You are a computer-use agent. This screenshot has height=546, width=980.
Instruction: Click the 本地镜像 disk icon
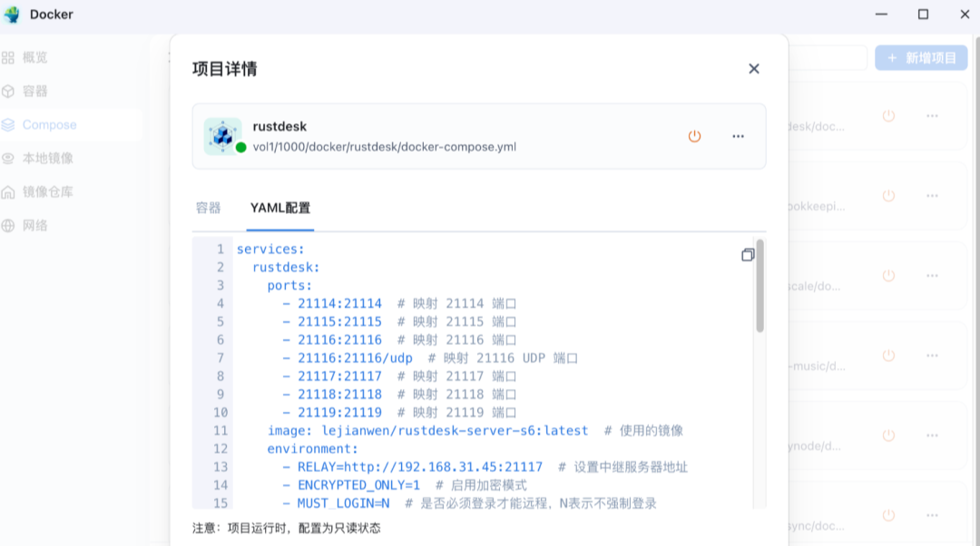coord(8,159)
